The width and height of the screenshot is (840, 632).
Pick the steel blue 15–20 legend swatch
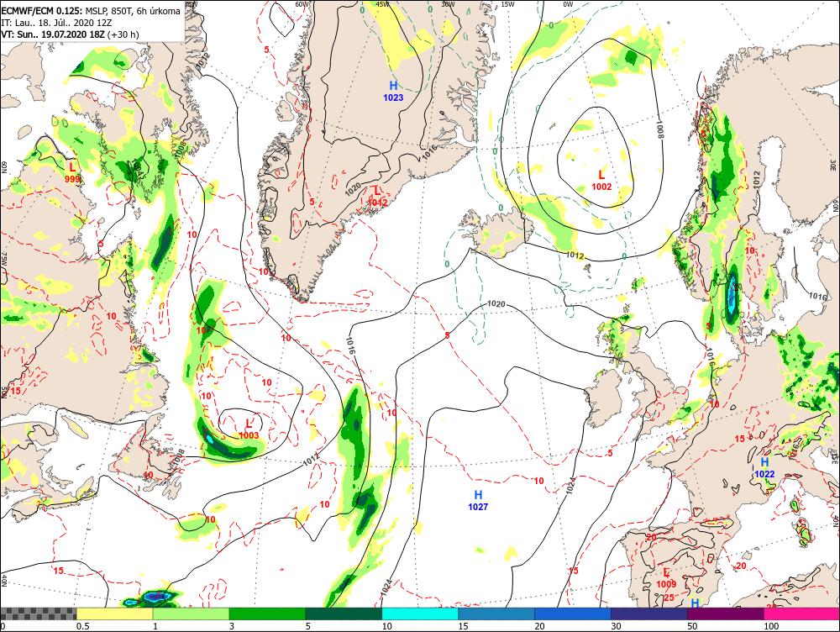(x=496, y=614)
